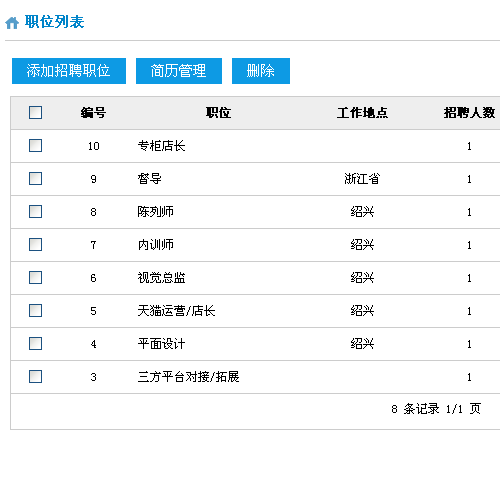Screen dimensions: 500x500
Task: Open the 视觉总监 position entry
Action: point(161,278)
